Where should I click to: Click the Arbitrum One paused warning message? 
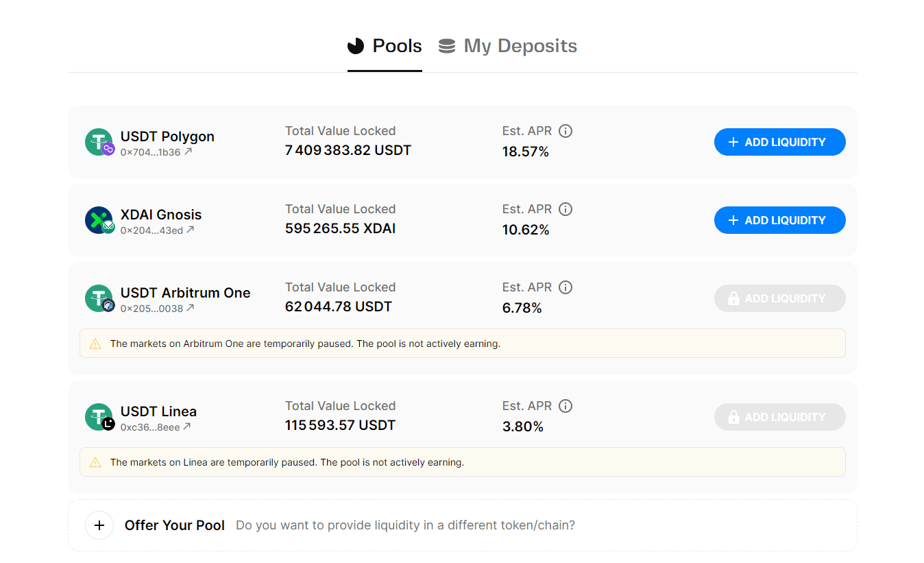coord(306,344)
